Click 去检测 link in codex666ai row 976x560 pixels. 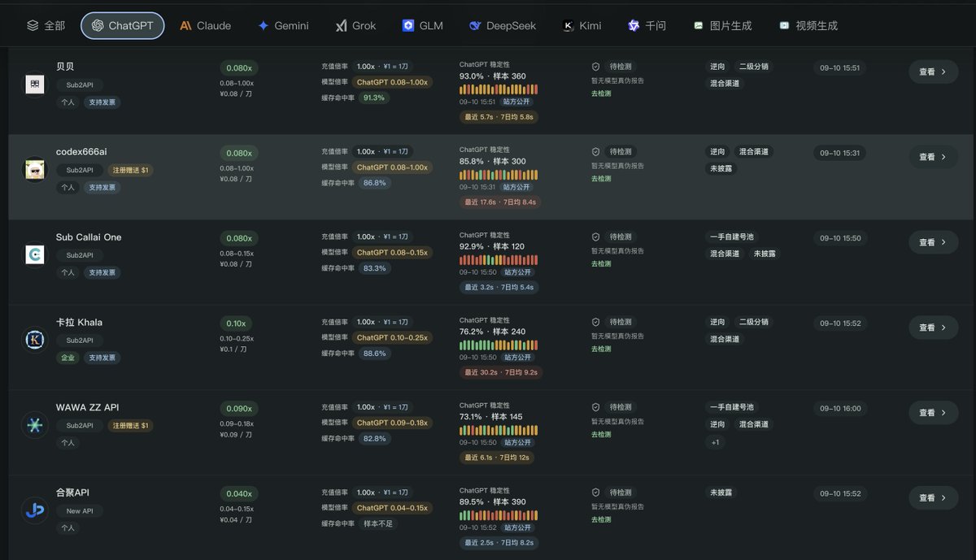(601, 179)
